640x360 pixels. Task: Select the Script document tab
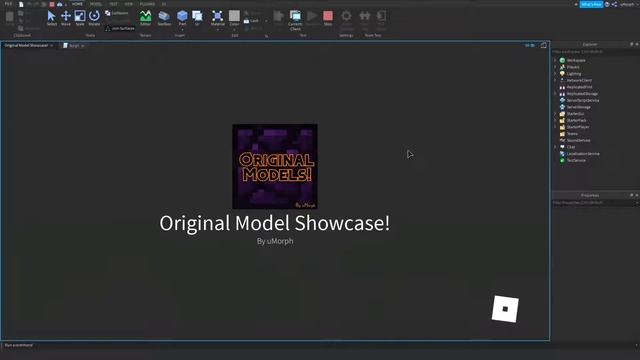click(x=74, y=46)
